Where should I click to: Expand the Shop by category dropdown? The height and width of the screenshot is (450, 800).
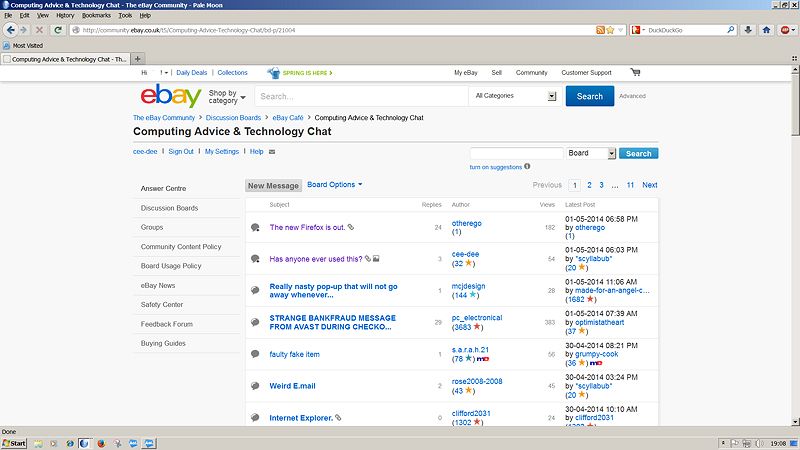(x=227, y=96)
